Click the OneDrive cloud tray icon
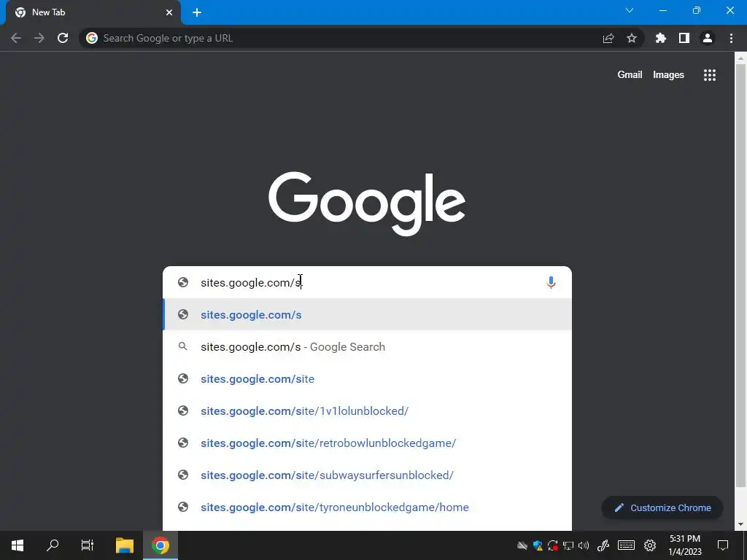747x560 pixels. tap(522, 545)
